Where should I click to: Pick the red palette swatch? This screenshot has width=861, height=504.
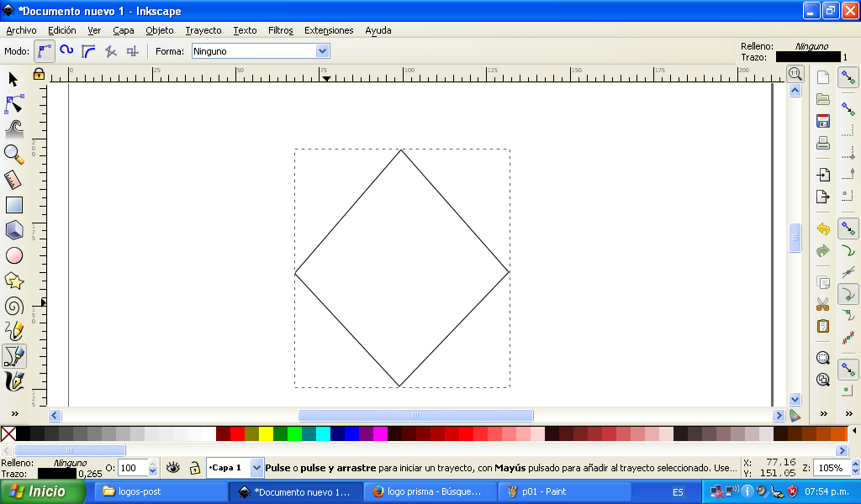point(237,433)
